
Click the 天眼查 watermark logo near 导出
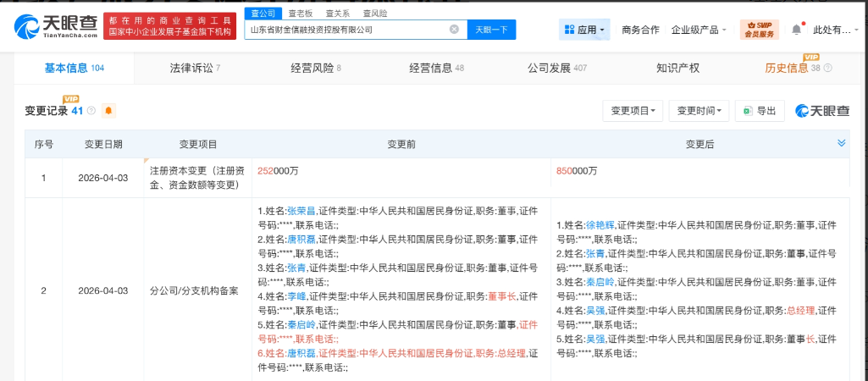click(x=821, y=111)
